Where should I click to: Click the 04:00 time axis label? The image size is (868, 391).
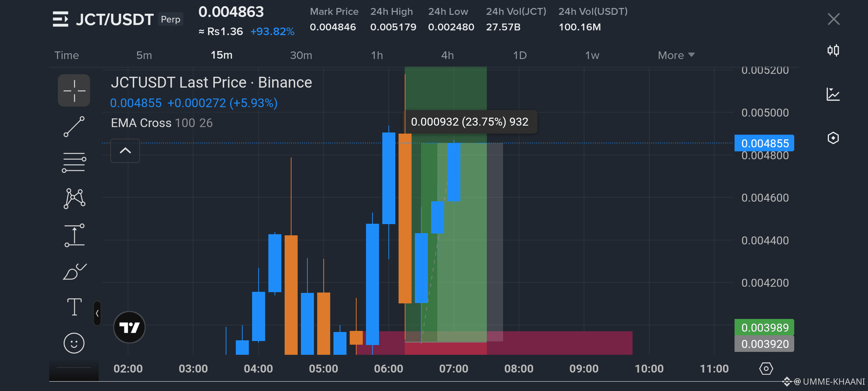pos(258,369)
